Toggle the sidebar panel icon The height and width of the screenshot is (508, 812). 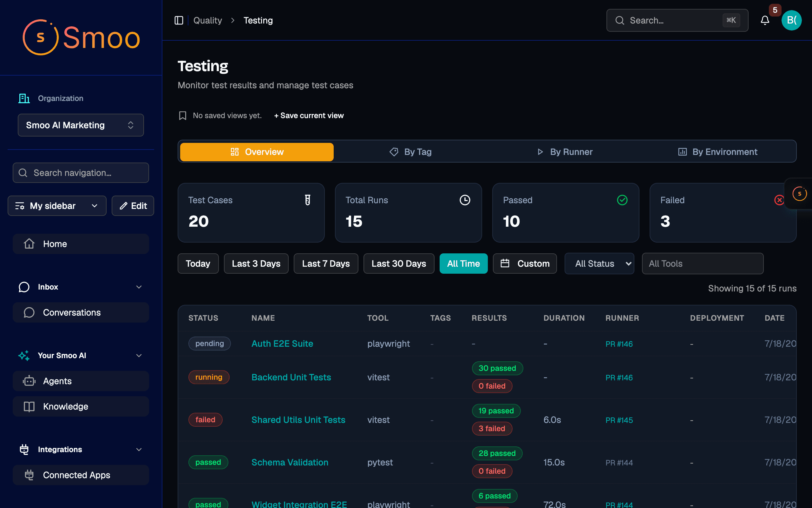[x=179, y=21]
